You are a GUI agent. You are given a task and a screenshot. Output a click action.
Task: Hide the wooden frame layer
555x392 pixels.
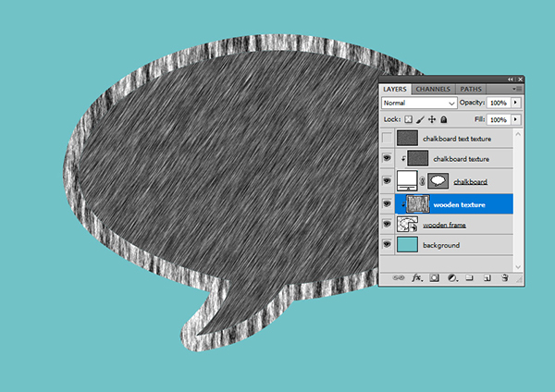(x=388, y=224)
